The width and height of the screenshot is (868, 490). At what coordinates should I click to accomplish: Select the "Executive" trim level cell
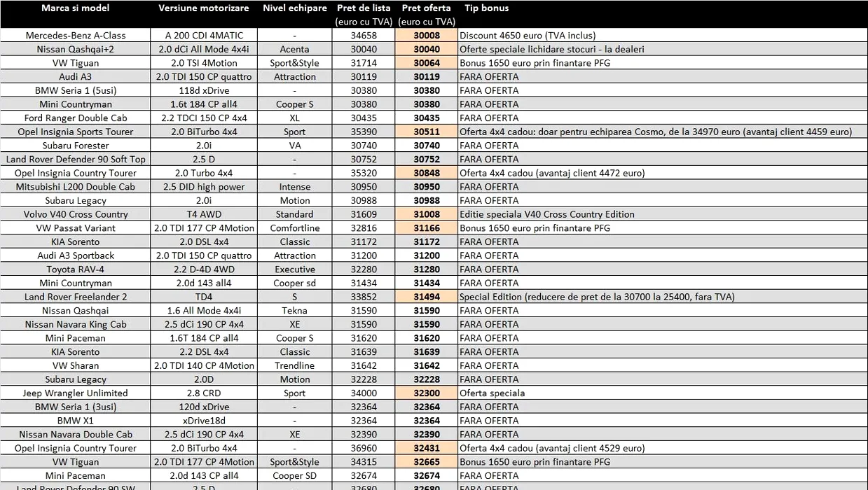pos(295,269)
